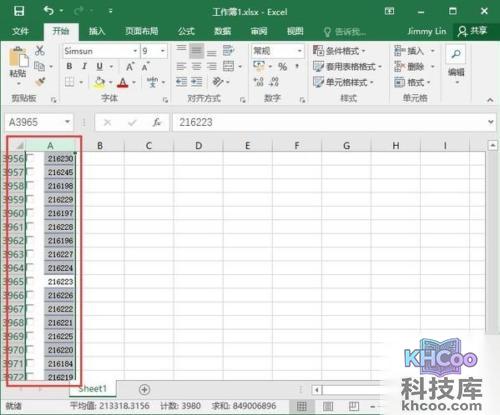This screenshot has width=500, height=415.
Task: Open the font color dropdown arrow
Action: pyautogui.click(x=134, y=82)
